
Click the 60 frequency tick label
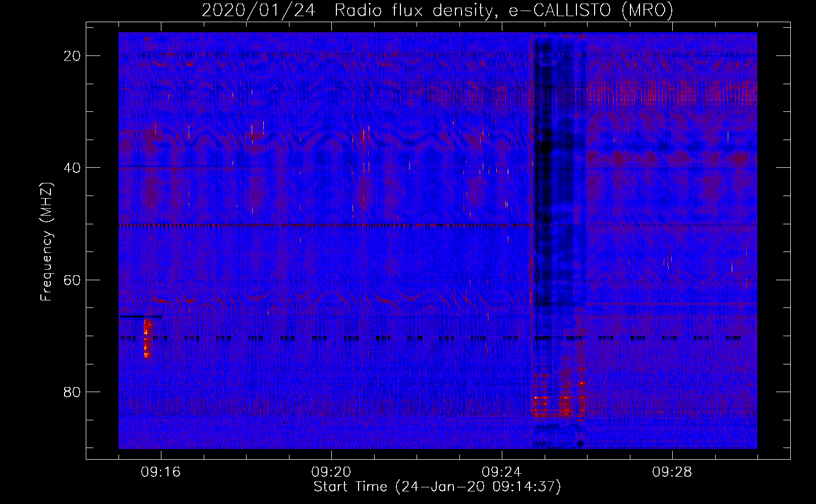pos(73,280)
